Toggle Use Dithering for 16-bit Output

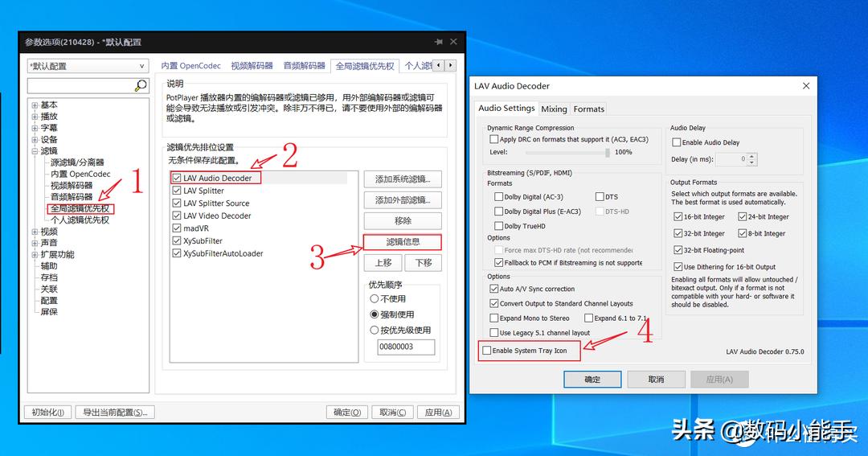(678, 266)
